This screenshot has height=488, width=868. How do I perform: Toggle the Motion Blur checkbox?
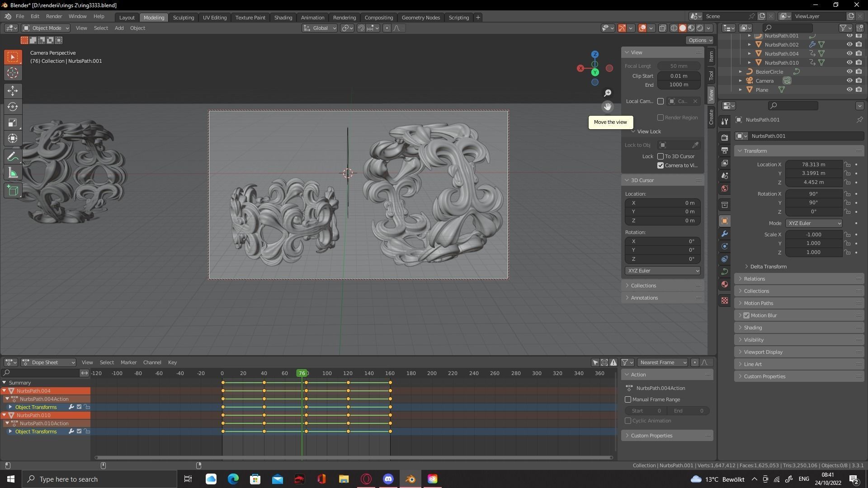(x=746, y=315)
